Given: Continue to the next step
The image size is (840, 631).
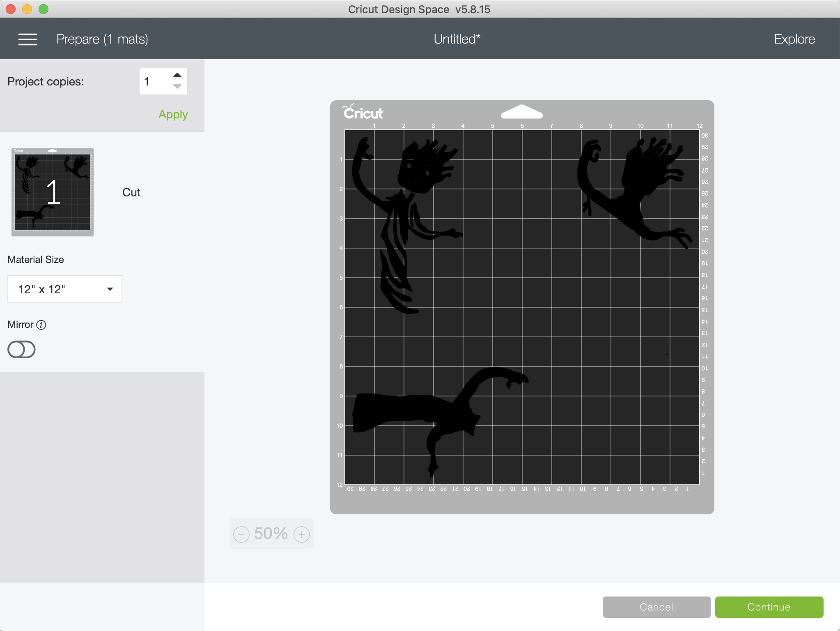Looking at the screenshot, I should (x=769, y=607).
